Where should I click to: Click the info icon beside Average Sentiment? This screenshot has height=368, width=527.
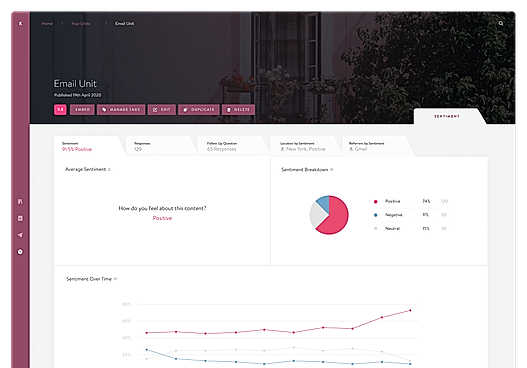coord(109,169)
